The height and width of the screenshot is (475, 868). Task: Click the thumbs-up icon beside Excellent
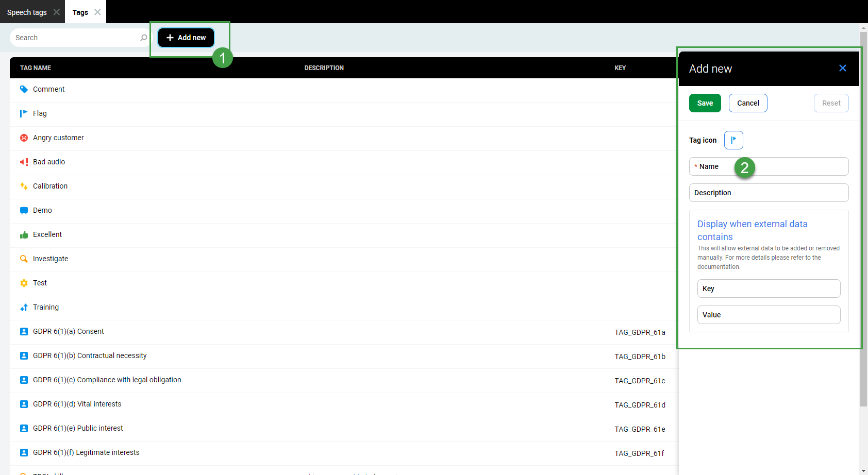pyautogui.click(x=24, y=234)
